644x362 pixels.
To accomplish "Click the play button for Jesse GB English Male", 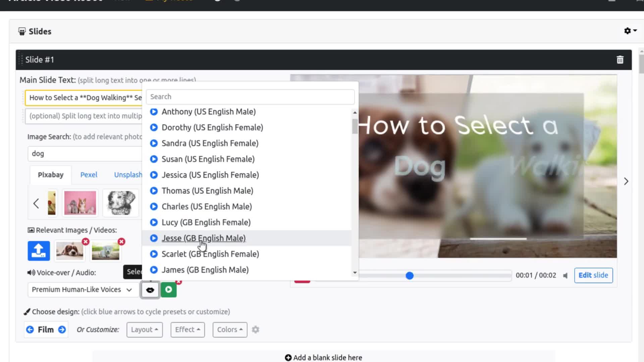I will point(154,238).
